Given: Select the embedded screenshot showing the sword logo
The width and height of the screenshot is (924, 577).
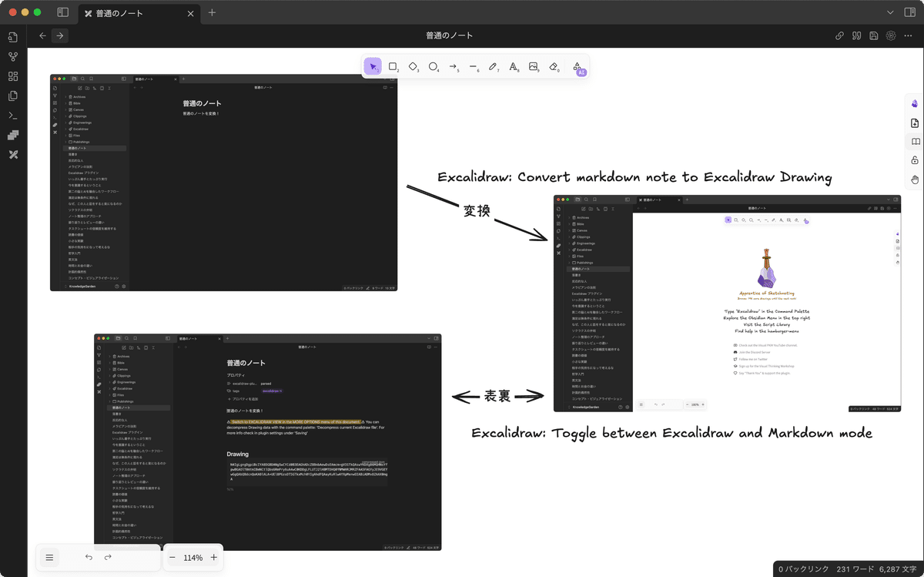Looking at the screenshot, I should click(x=727, y=304).
